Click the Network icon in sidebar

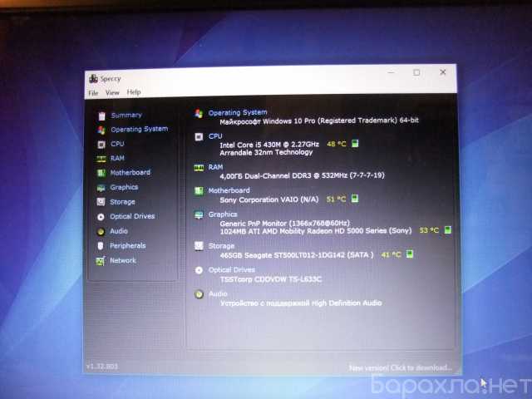click(x=100, y=261)
